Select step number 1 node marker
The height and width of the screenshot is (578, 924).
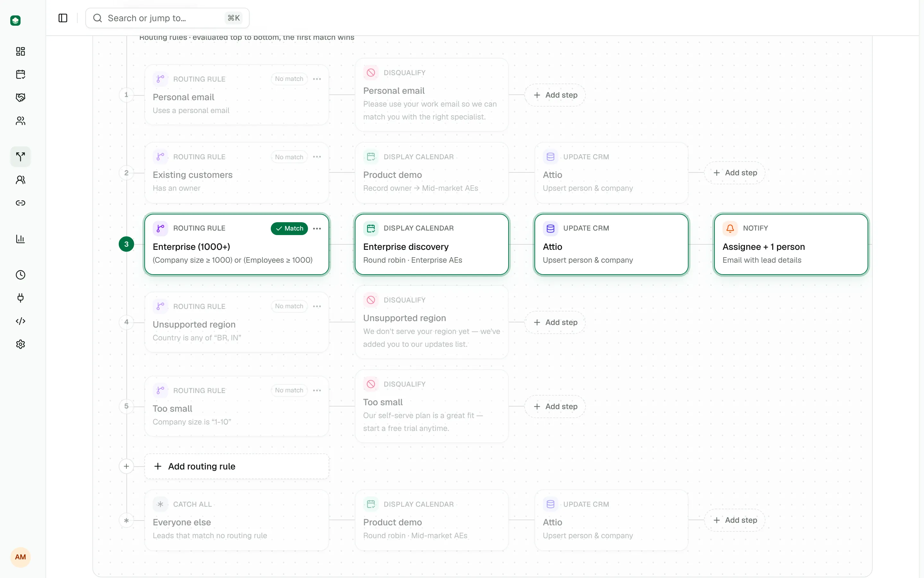pos(126,95)
